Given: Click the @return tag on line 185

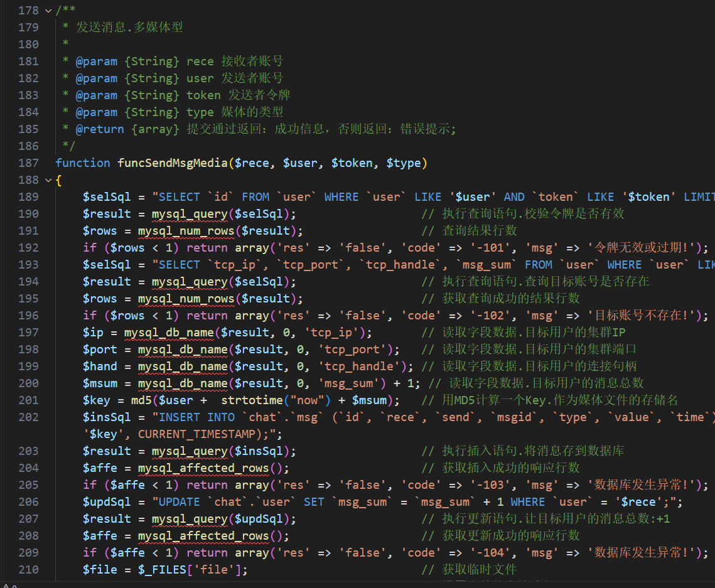Looking at the screenshot, I should (100, 129).
